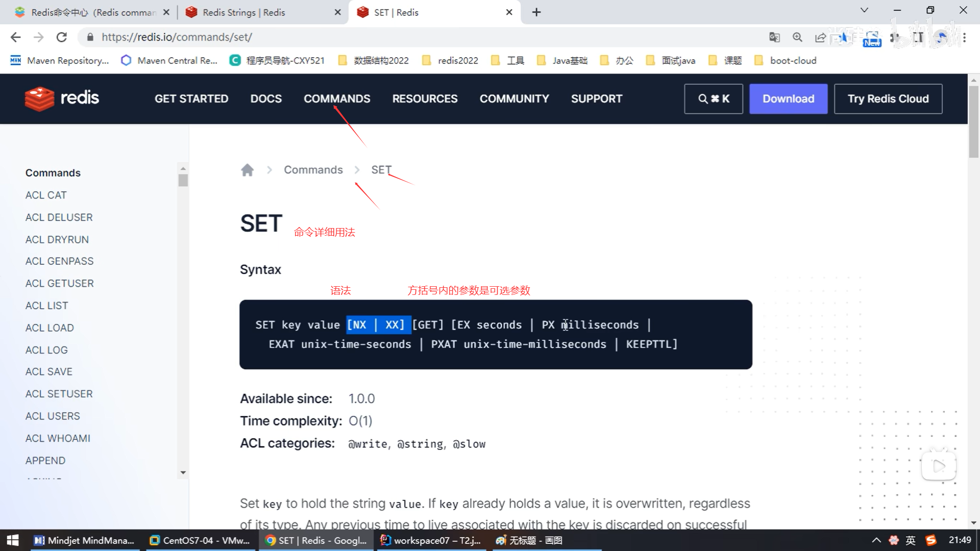Screen dimensions: 980x551
Task: Click the zoom magnifier icon in address bar
Action: click(x=797, y=37)
